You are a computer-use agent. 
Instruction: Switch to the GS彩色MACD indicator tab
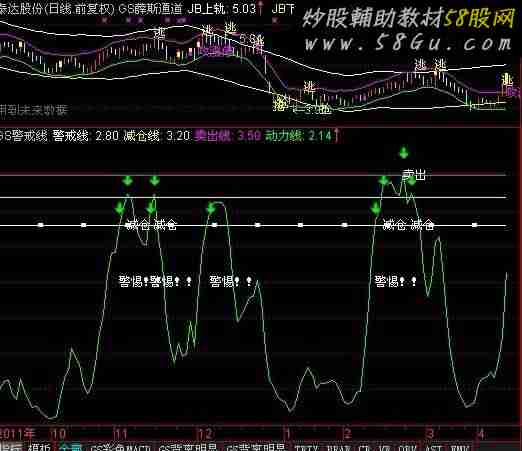tap(121, 447)
